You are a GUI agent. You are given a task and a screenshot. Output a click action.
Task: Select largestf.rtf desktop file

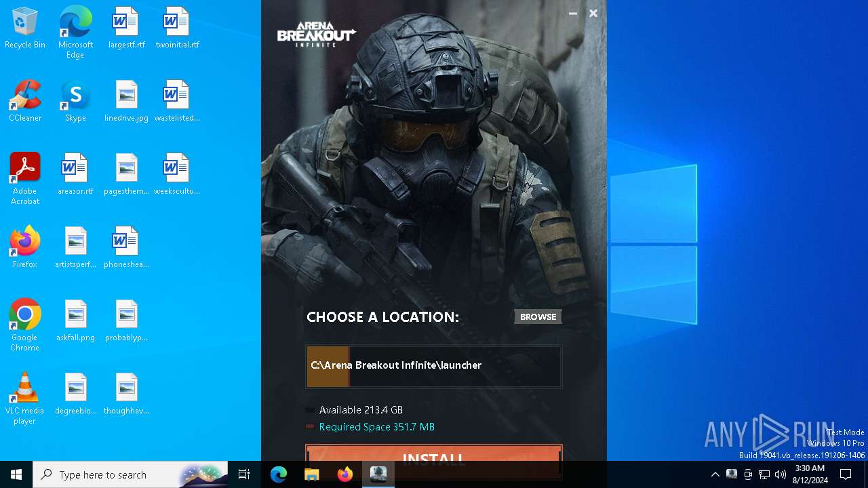click(x=126, y=28)
